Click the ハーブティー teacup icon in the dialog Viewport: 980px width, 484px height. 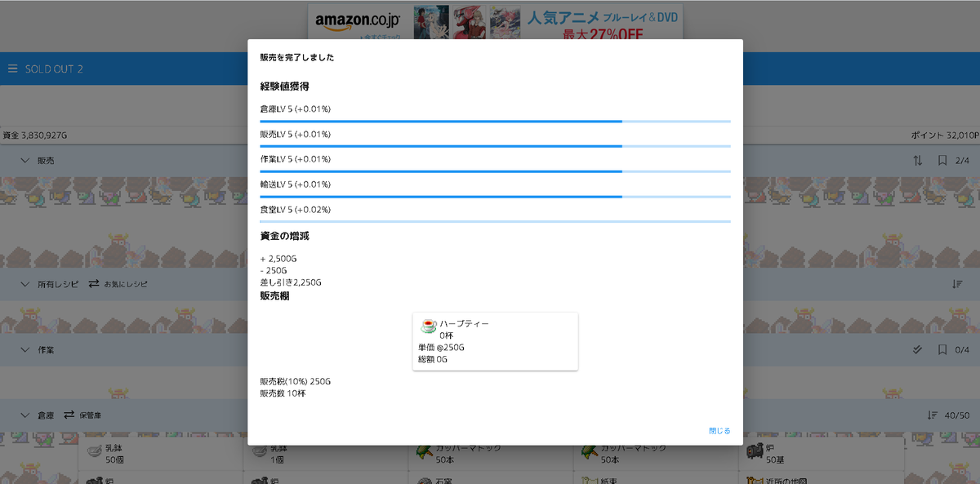tap(428, 323)
